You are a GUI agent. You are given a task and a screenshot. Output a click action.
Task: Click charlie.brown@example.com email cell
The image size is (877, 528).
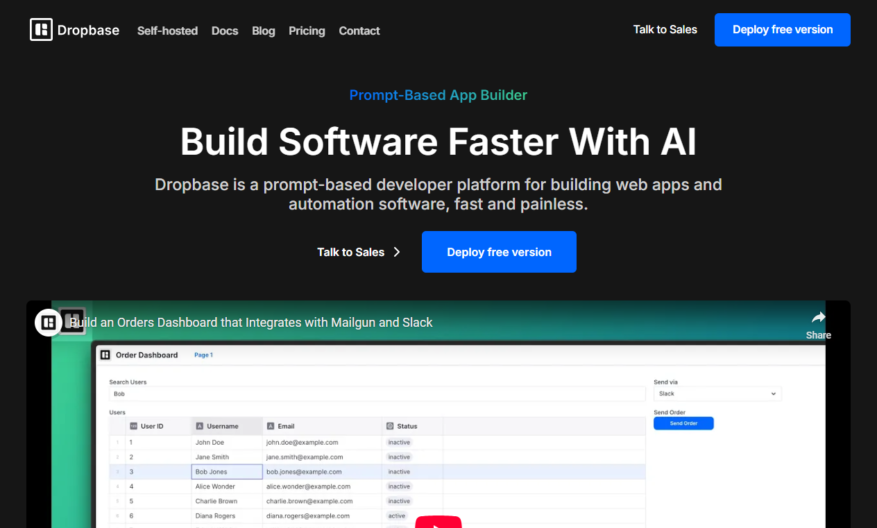click(x=322, y=501)
